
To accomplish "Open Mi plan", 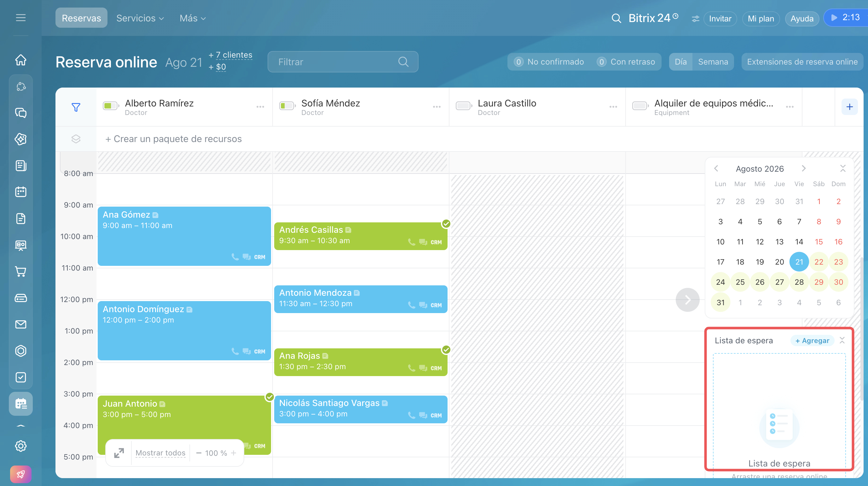I will tap(761, 19).
